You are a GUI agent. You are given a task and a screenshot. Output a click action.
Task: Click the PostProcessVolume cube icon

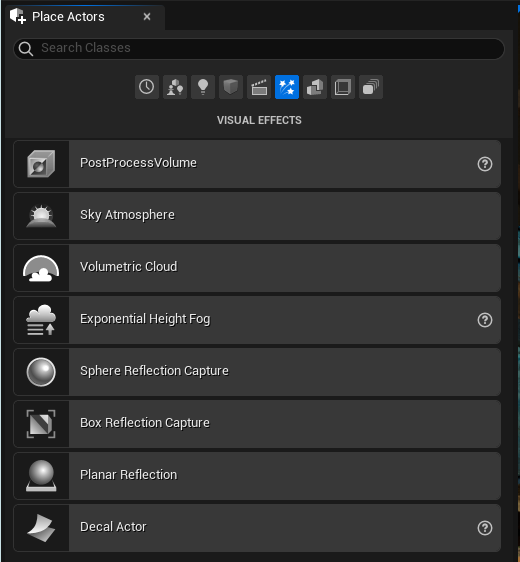[x=41, y=164]
